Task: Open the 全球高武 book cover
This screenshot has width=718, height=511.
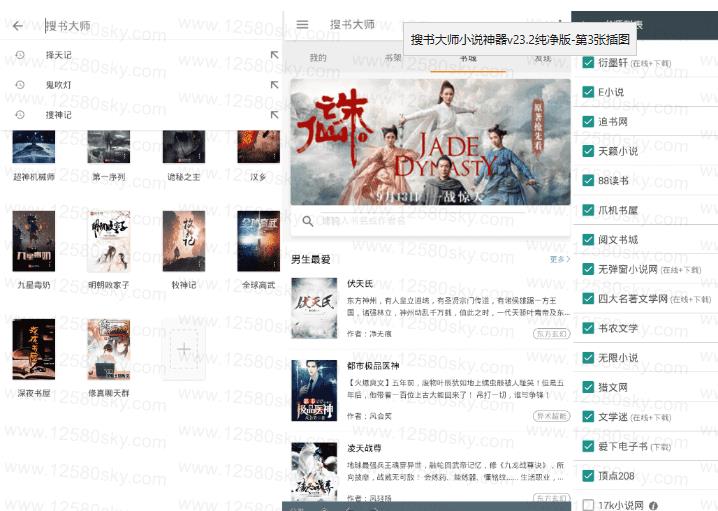Action: 259,241
